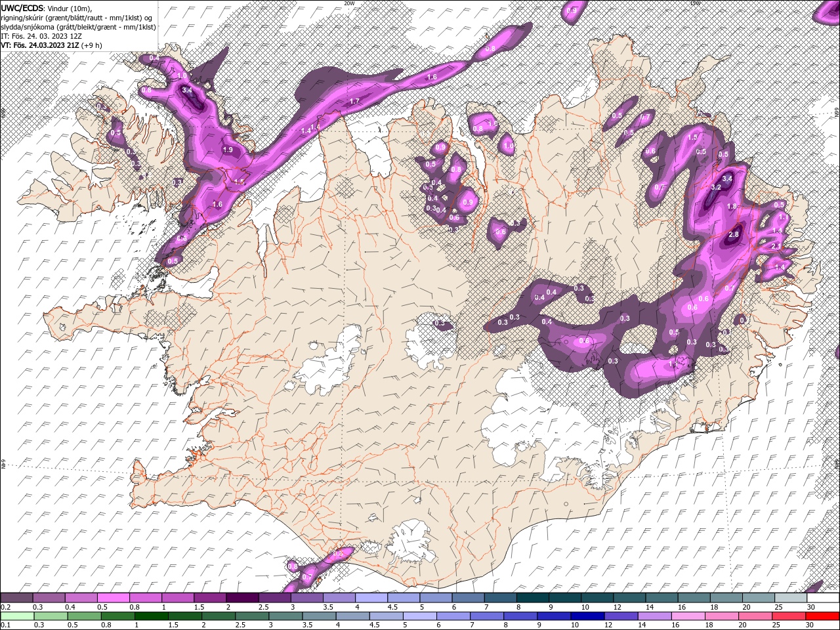The width and height of the screenshot is (840, 630).
Task: Click the UWC/ECDS title text
Action: point(23,8)
